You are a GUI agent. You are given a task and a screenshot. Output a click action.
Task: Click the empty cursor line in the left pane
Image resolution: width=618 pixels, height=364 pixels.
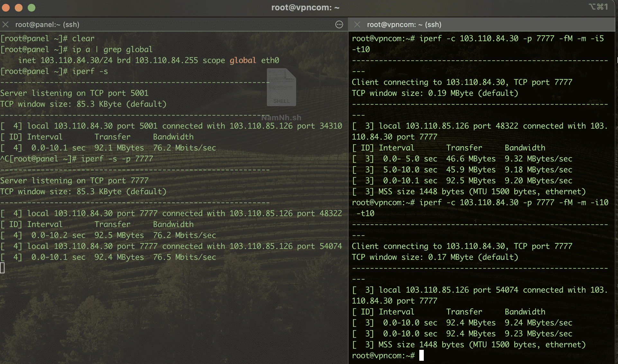tap(3, 268)
